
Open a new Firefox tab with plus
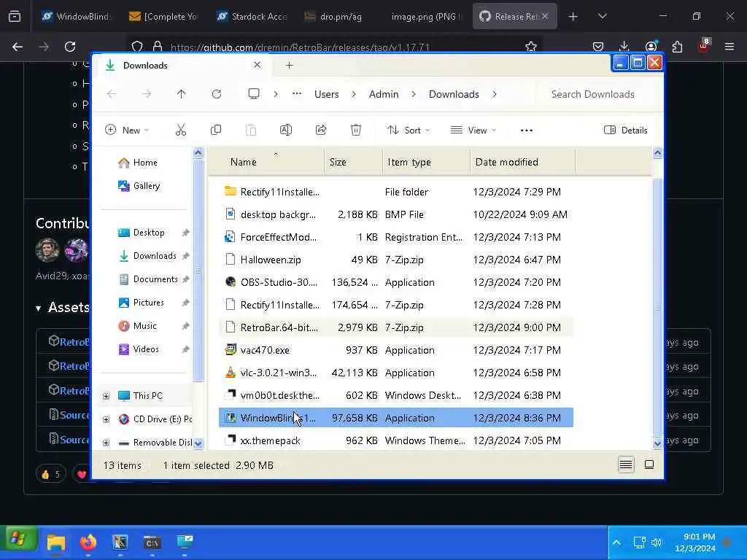pyautogui.click(x=573, y=17)
